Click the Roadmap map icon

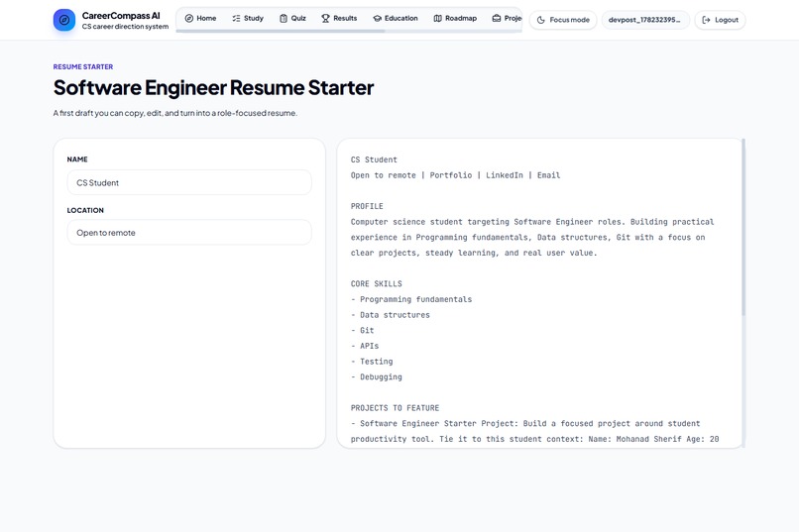pyautogui.click(x=438, y=18)
